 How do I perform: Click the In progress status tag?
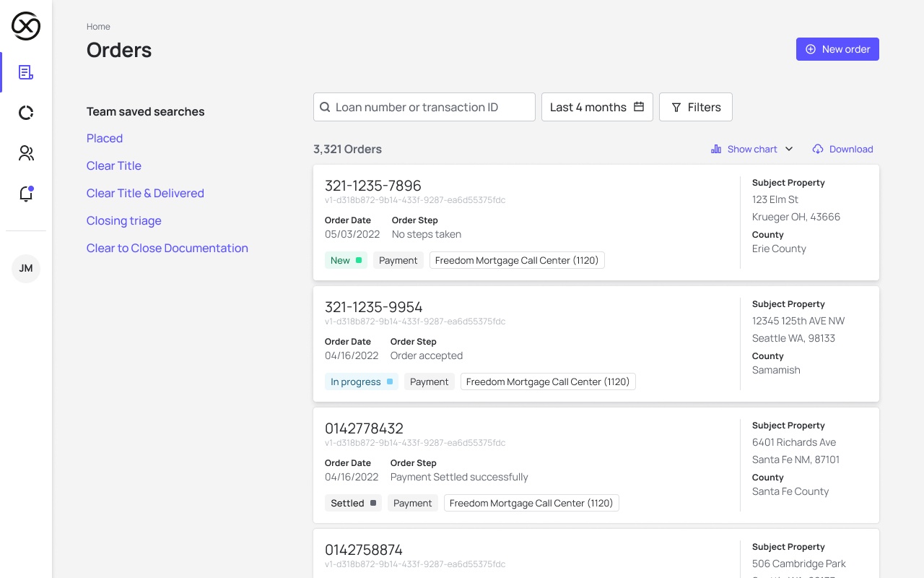pos(362,381)
